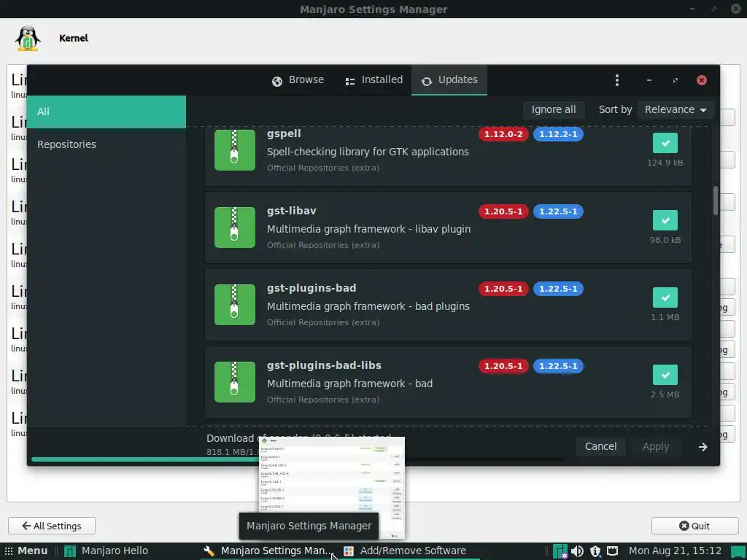
Task: Open the three-dot options menu
Action: click(x=617, y=80)
